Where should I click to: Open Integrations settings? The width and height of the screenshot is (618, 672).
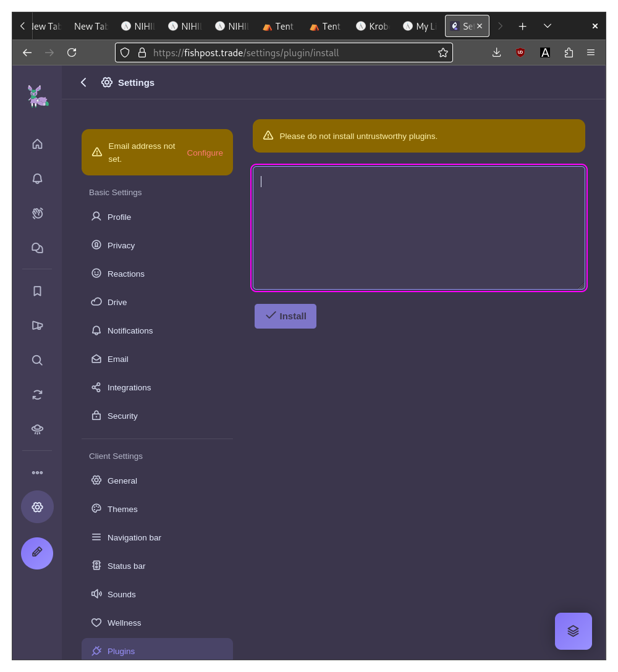tap(158, 387)
